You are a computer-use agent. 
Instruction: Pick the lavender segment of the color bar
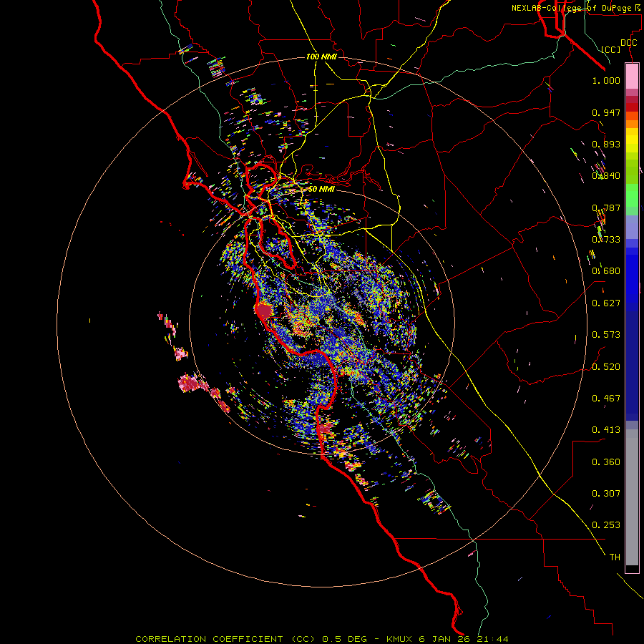click(632, 228)
